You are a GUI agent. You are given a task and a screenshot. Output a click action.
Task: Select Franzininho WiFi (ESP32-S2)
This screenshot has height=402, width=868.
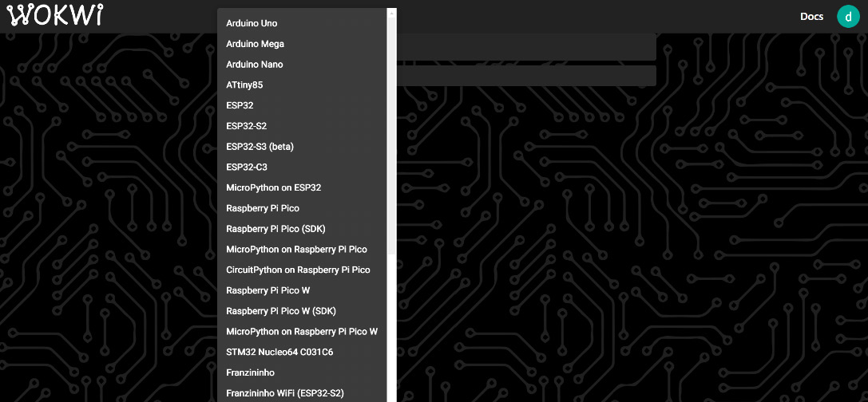pos(303,393)
